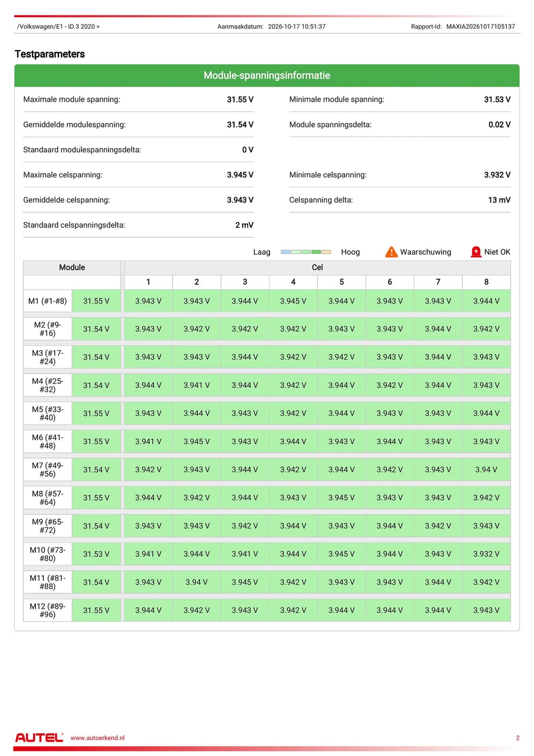Select the M6 (#41-#48) module label
The width and height of the screenshot is (534, 756).
[47, 441]
